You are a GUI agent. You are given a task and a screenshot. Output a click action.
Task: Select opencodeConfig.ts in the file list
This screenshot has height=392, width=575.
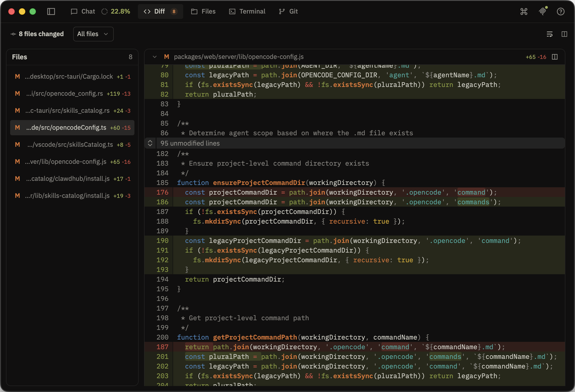[x=72, y=128]
